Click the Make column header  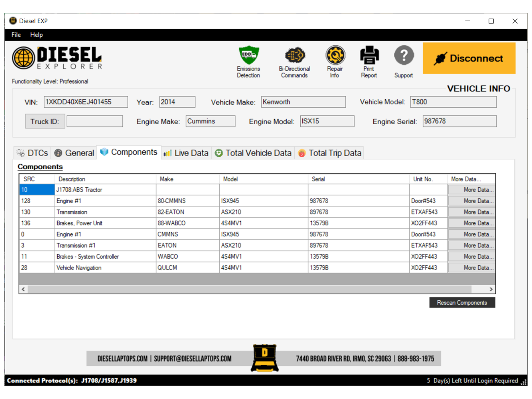[188, 179]
